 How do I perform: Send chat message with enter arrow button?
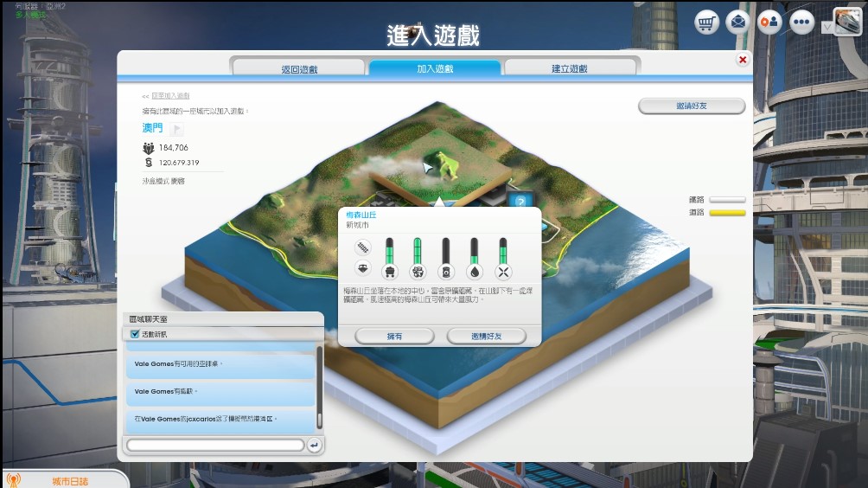314,445
